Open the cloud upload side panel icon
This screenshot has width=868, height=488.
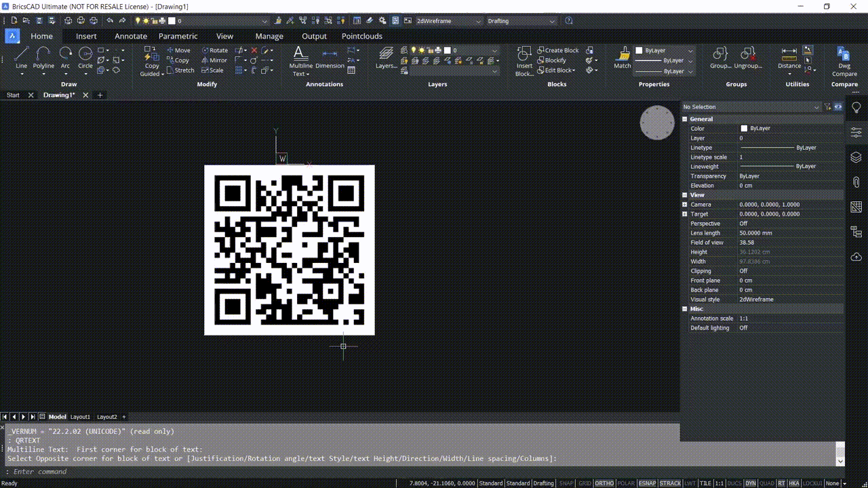coord(856,256)
